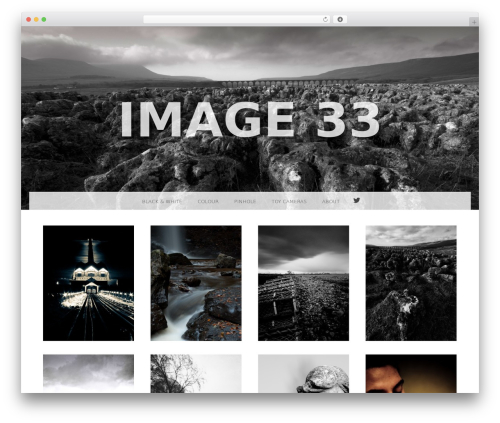This screenshot has height=423, width=500.
Task: Open the cloudy sky photo thumbnail
Action: point(88,373)
